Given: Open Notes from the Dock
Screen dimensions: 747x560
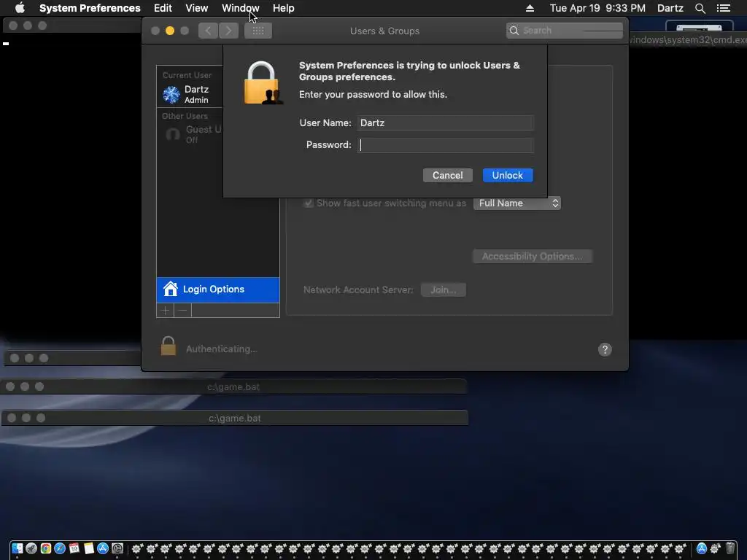Looking at the screenshot, I should [x=88, y=548].
